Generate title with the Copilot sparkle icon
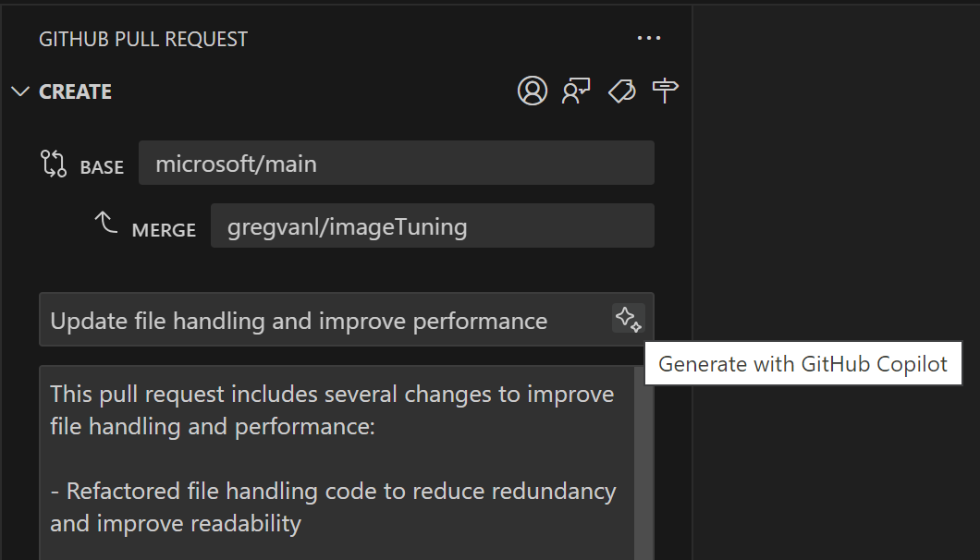The image size is (980, 560). click(628, 319)
